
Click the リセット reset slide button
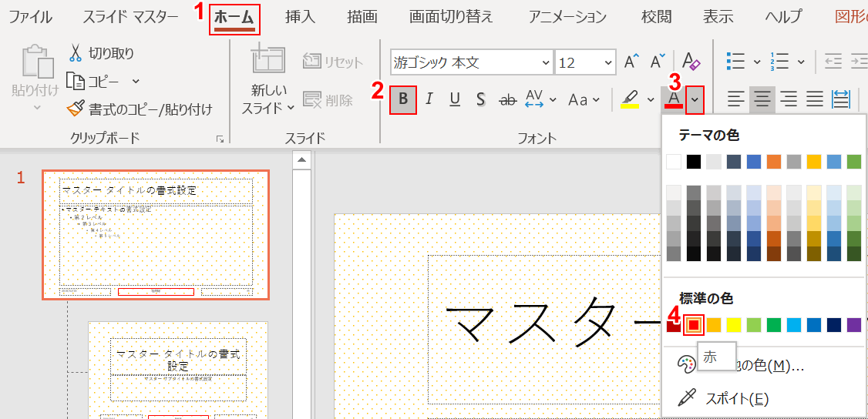click(333, 62)
